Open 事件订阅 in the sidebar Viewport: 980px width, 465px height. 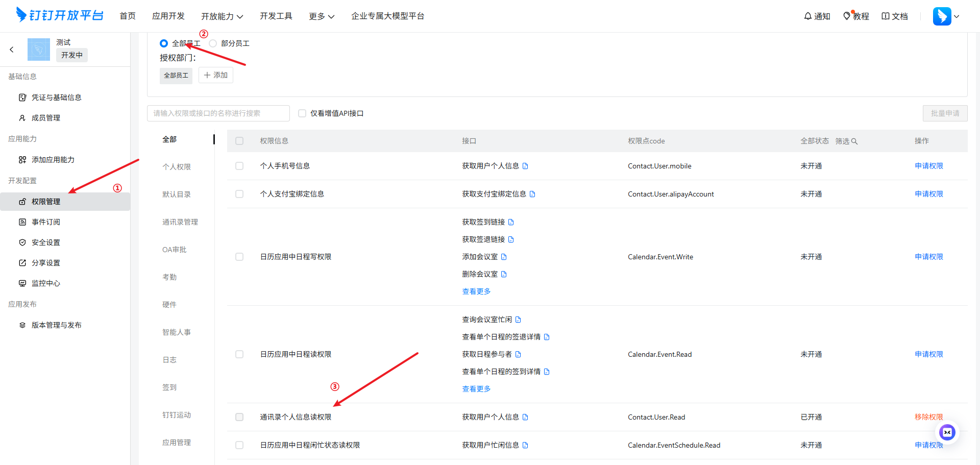[x=46, y=222]
